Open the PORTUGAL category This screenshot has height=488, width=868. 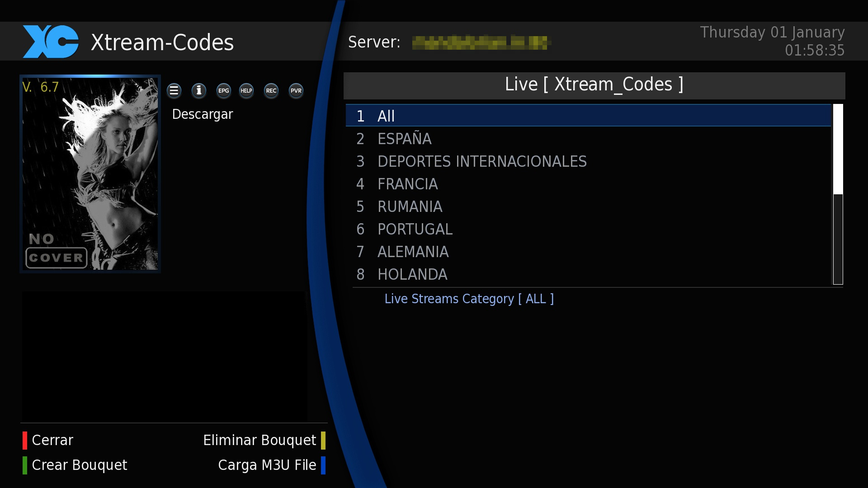(x=415, y=229)
